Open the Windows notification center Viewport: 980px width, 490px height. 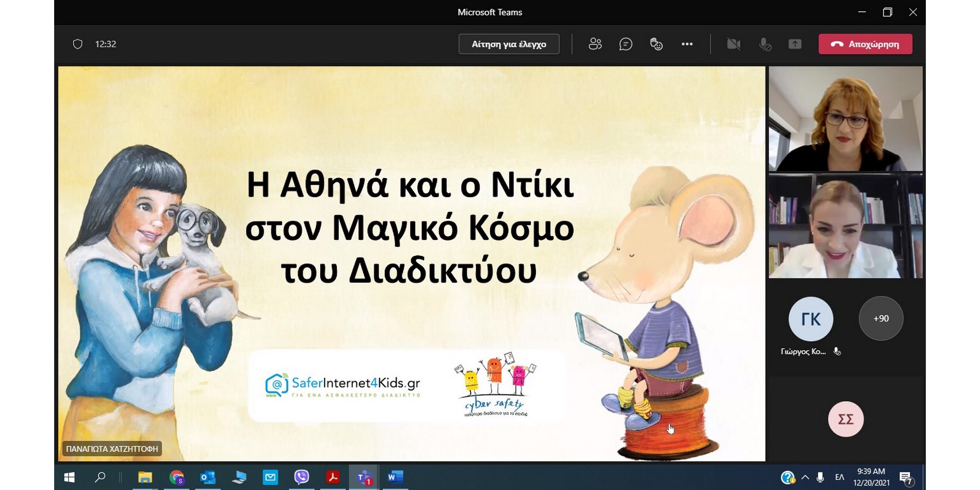[x=906, y=478]
